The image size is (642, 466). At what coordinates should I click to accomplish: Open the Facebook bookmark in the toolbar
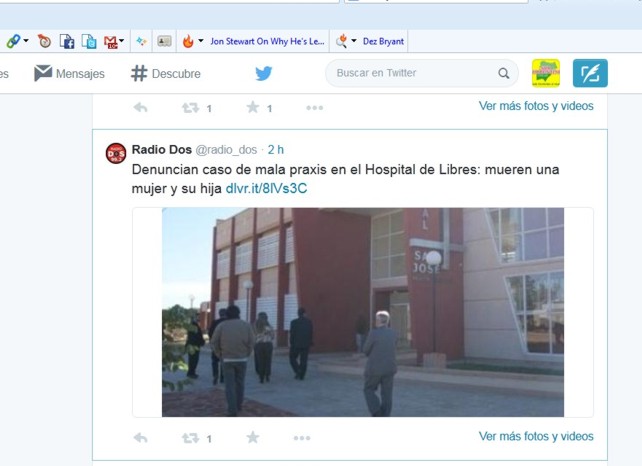pyautogui.click(x=68, y=41)
